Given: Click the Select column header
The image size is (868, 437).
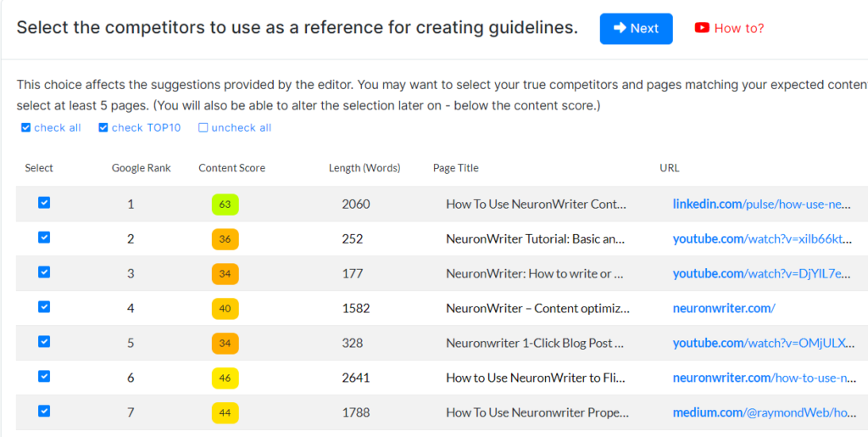Looking at the screenshot, I should pos(39,168).
